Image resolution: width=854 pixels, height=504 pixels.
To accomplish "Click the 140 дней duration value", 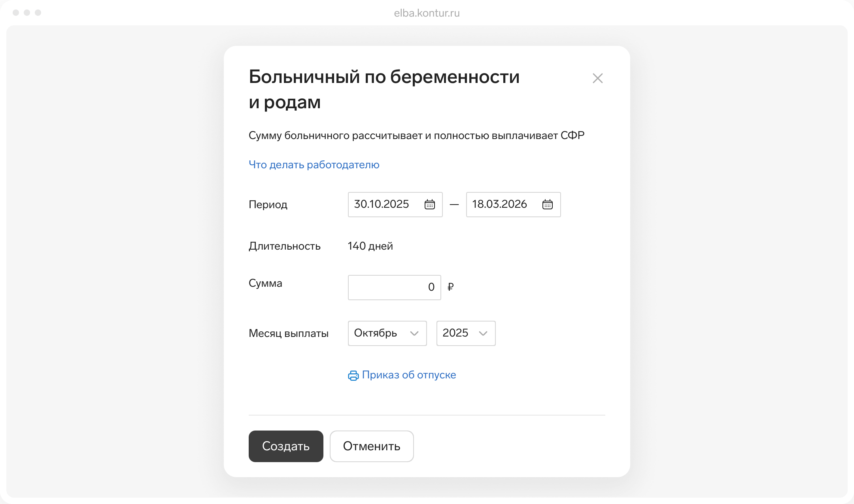I will coord(370,246).
